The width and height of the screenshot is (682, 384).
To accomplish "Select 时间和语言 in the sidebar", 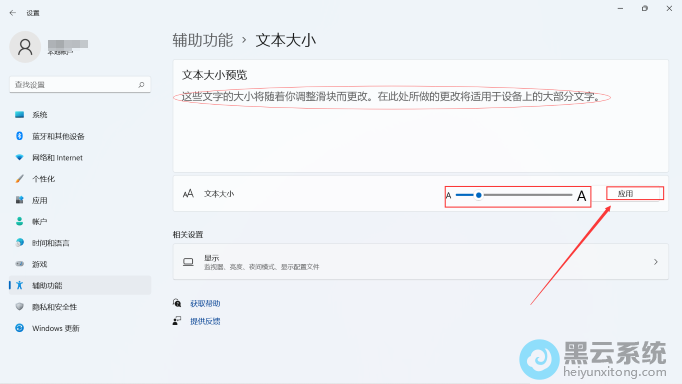I will (x=80, y=243).
